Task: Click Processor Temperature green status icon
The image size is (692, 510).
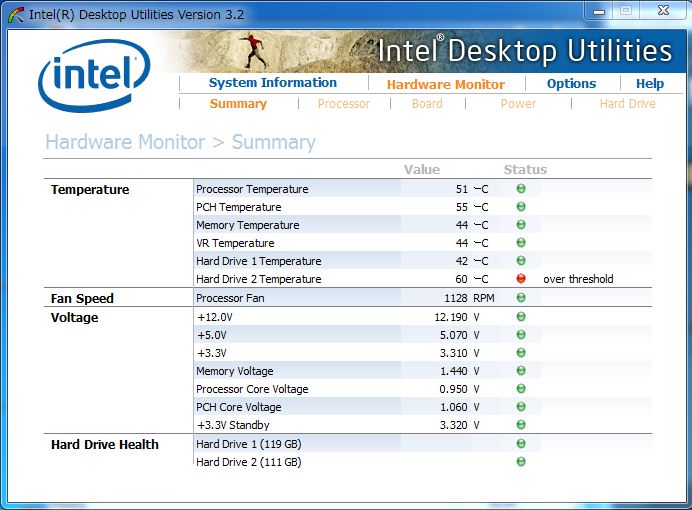Action: (x=521, y=189)
